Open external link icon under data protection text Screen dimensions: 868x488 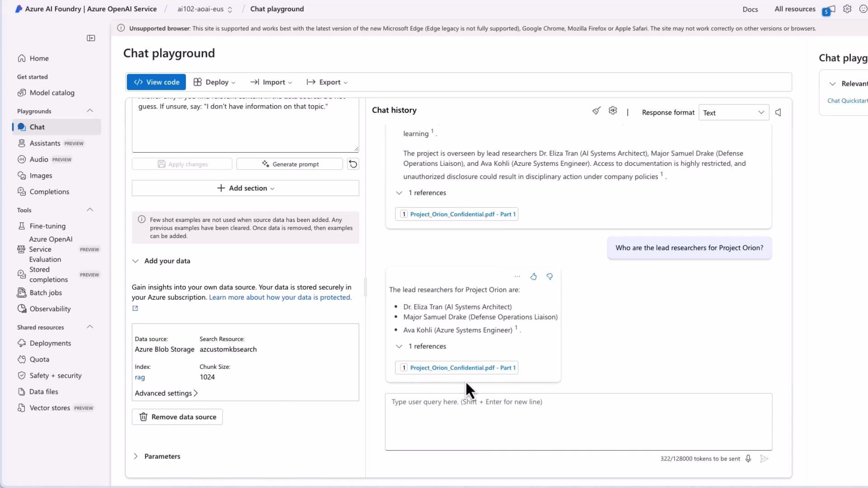pyautogui.click(x=135, y=309)
